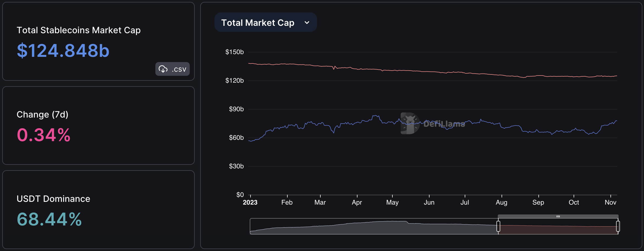Click the $0 y-axis label
The width and height of the screenshot is (644, 251).
240,195
